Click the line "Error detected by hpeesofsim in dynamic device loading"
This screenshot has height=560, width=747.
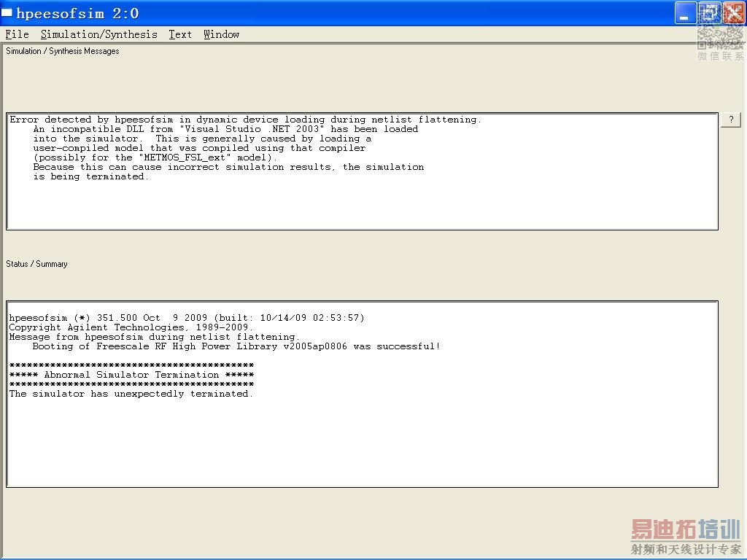click(x=245, y=120)
